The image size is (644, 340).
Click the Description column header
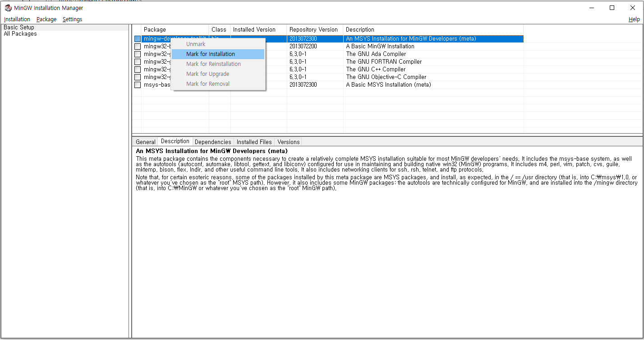pos(433,30)
